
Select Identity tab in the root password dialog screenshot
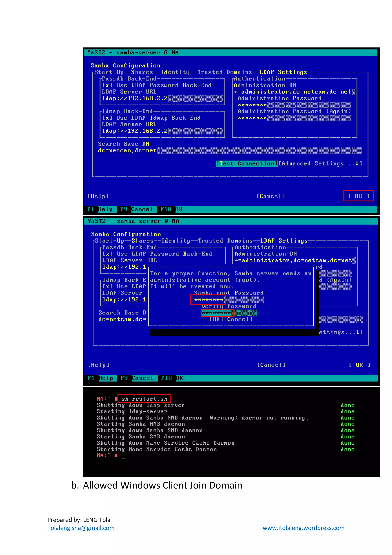point(176,241)
